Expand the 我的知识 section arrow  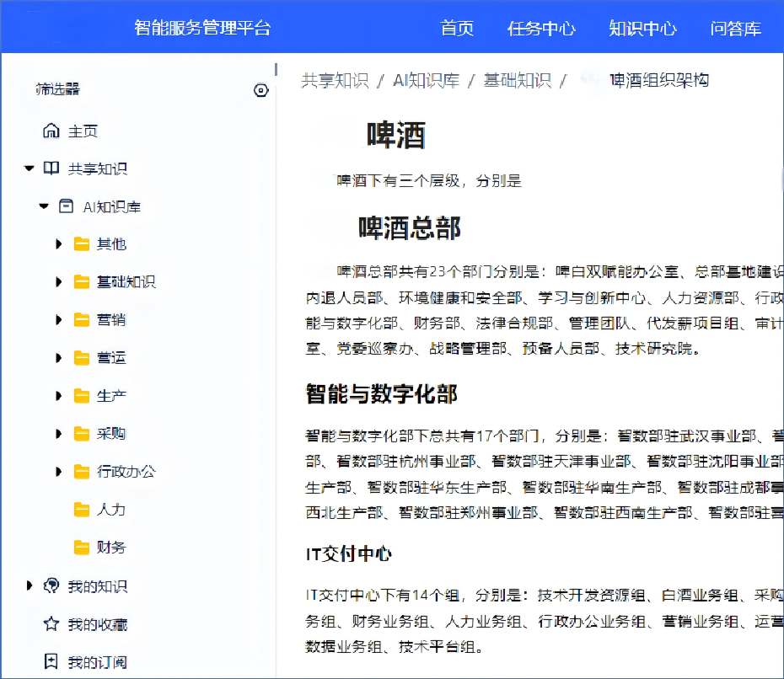[x=30, y=585]
